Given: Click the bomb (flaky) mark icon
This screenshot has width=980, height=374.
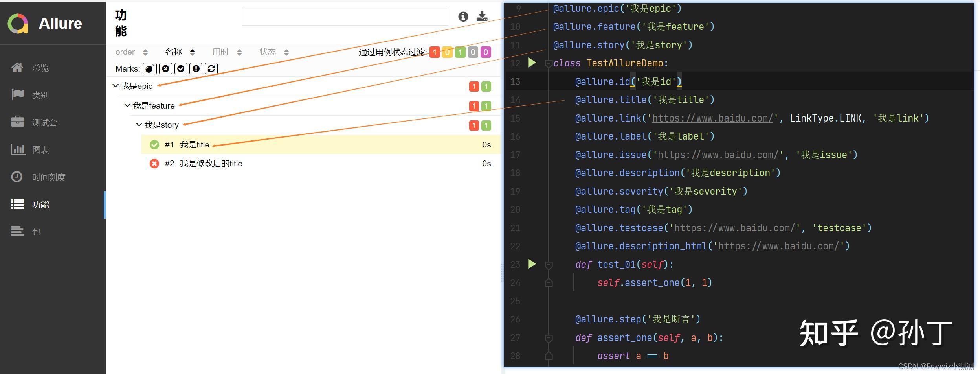Looking at the screenshot, I should point(149,69).
